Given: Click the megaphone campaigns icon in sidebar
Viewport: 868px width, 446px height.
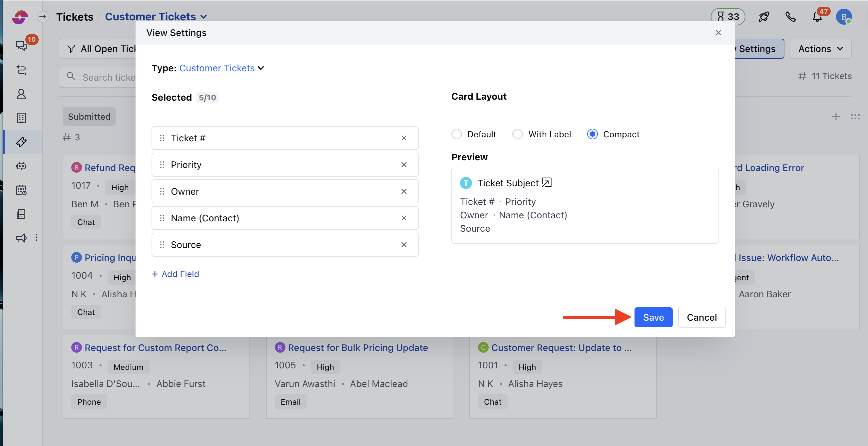Looking at the screenshot, I should 21,238.
